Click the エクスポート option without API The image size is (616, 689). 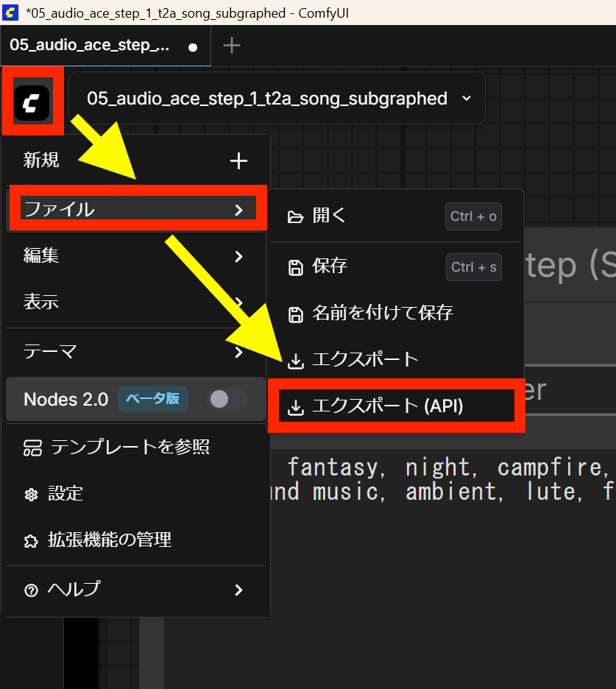point(365,360)
